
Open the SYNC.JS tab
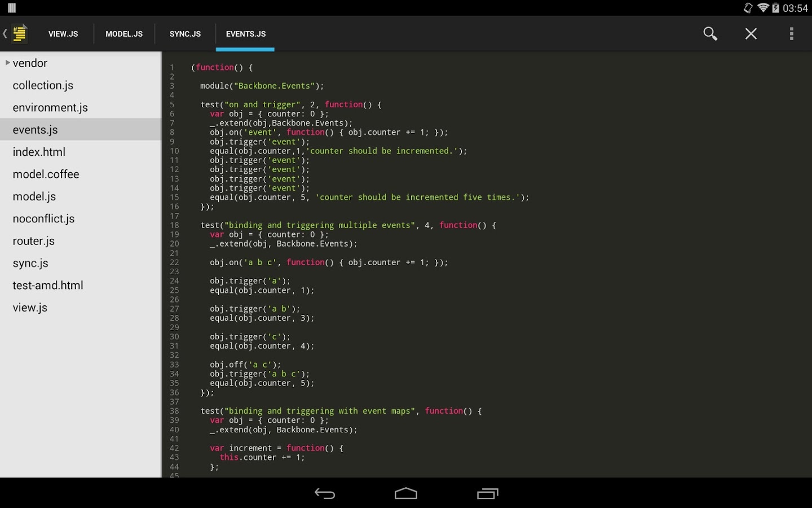click(x=185, y=33)
